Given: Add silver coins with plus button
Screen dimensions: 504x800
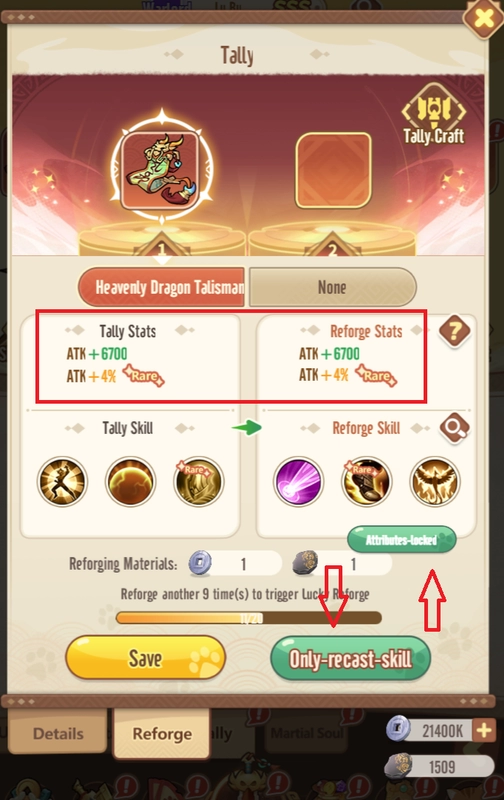Looking at the screenshot, I should (x=484, y=730).
